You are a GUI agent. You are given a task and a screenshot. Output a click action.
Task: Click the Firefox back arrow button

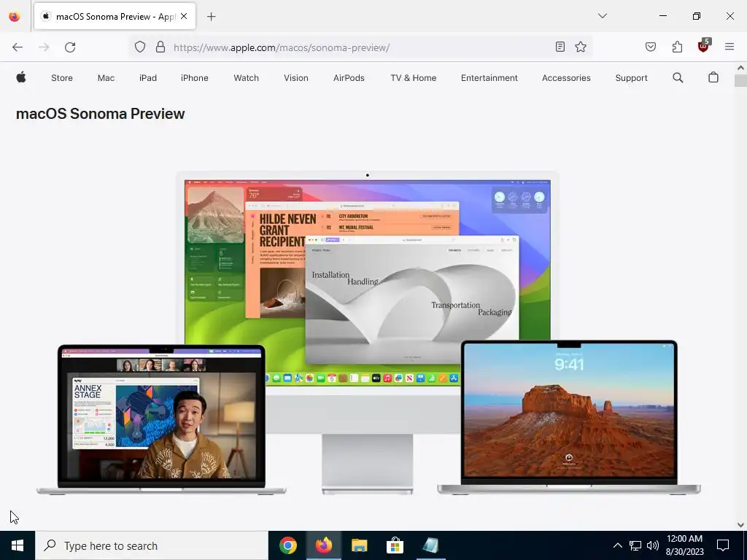tap(18, 47)
